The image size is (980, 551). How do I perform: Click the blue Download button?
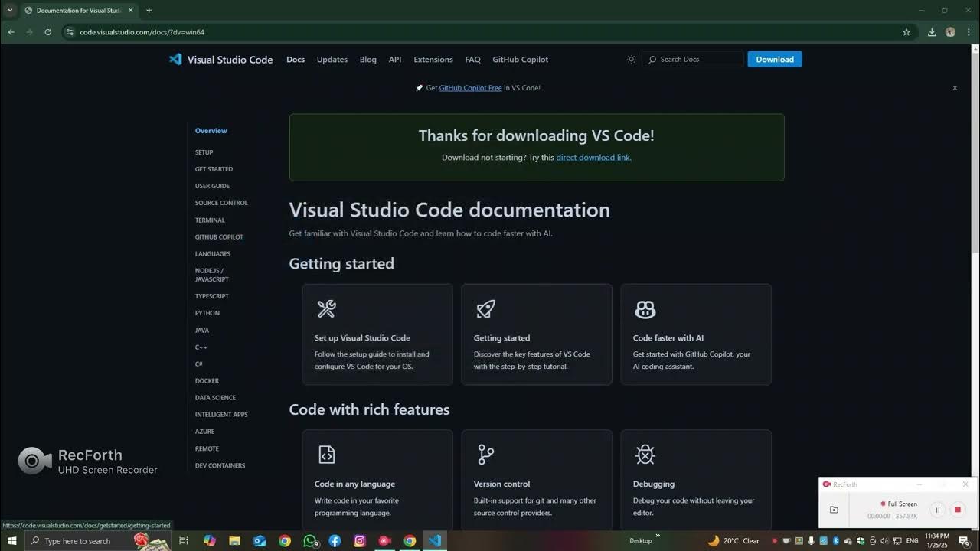[775, 60]
